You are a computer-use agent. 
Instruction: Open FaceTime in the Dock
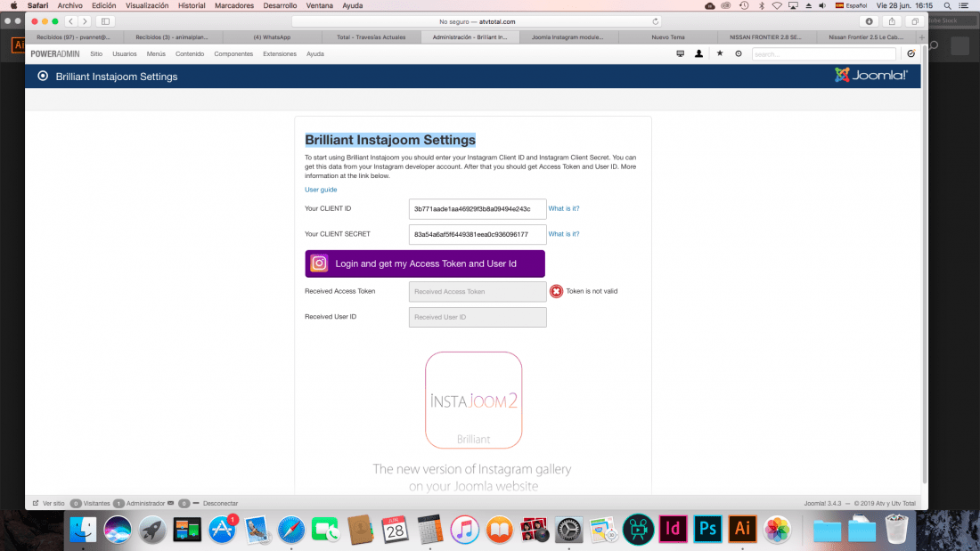[325, 530]
